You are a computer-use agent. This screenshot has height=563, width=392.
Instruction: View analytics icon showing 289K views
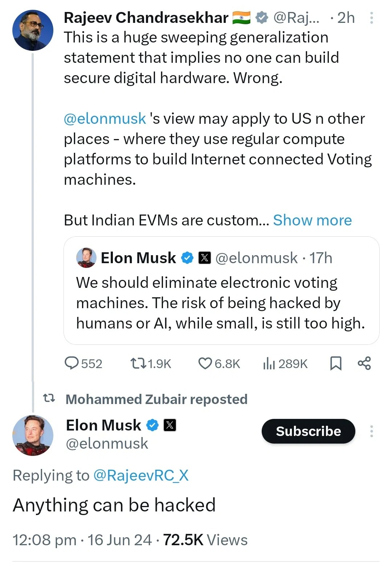tap(269, 363)
